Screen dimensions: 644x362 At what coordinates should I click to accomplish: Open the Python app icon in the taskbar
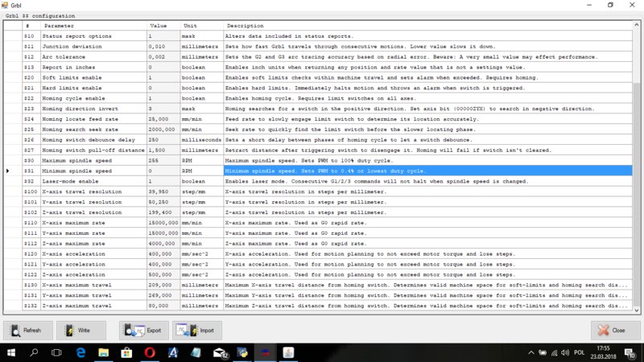[242, 352]
